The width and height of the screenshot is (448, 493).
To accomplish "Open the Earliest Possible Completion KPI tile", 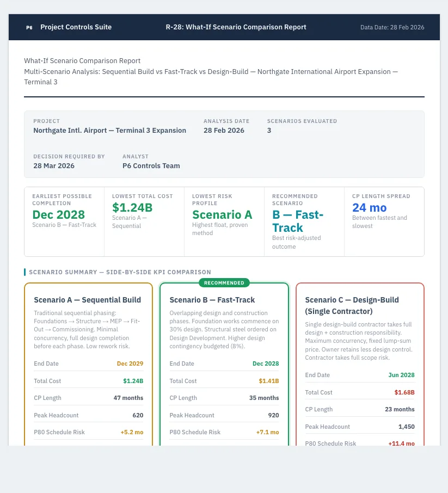I will point(64,221).
